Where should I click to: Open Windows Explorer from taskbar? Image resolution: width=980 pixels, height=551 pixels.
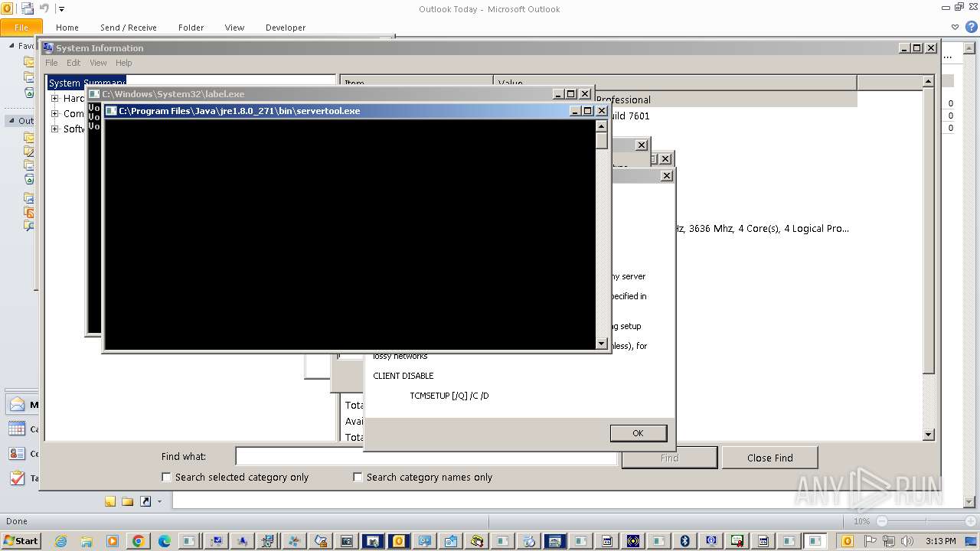(x=87, y=541)
